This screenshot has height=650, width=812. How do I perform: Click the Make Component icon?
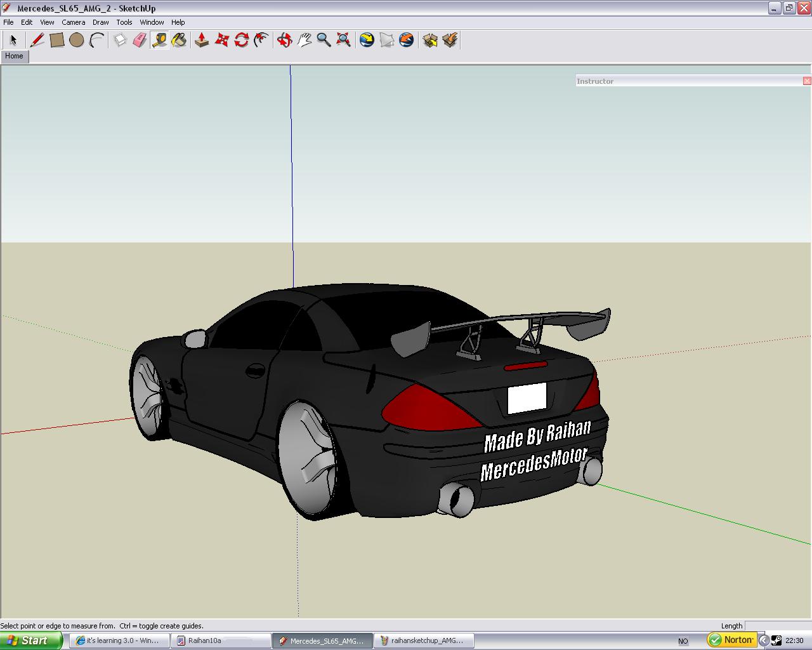click(120, 40)
